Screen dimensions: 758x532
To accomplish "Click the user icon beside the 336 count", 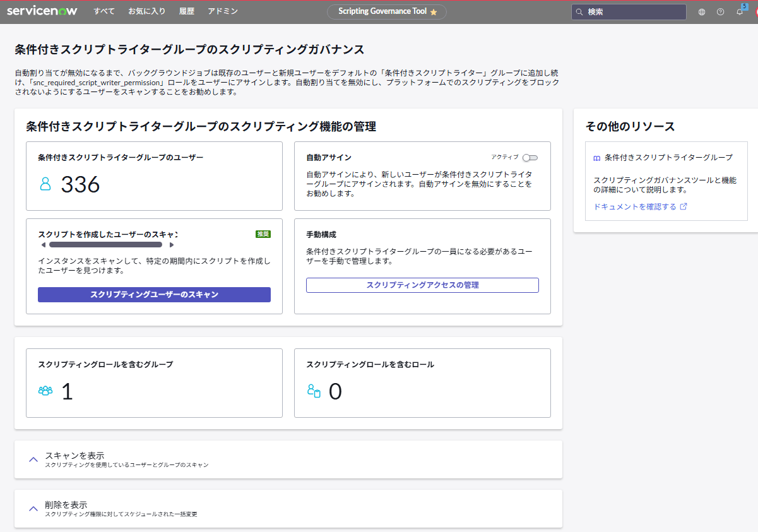I will pos(45,184).
